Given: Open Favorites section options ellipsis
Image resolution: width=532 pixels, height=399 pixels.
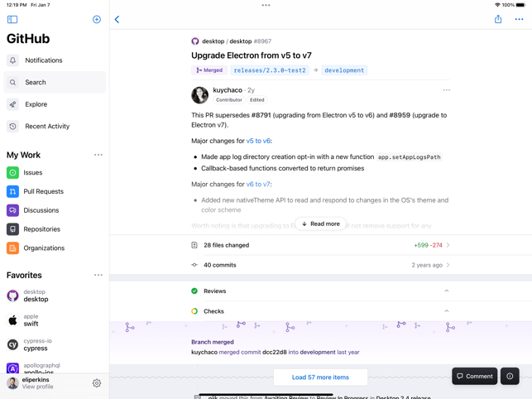Looking at the screenshot, I should click(98, 275).
